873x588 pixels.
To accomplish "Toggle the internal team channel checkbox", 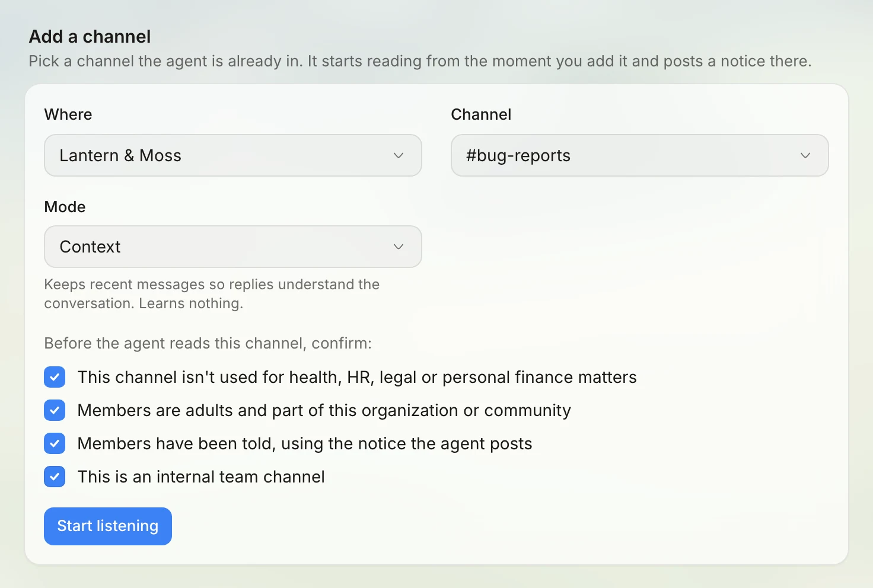I will (55, 477).
